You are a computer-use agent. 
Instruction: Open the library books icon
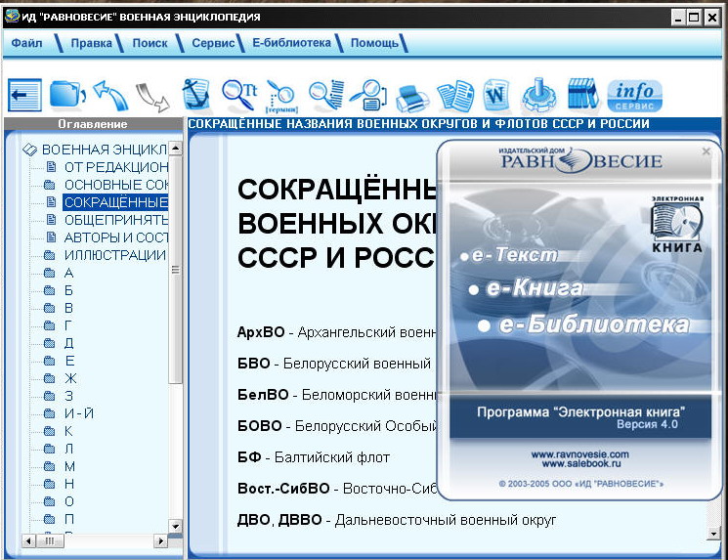(x=582, y=94)
